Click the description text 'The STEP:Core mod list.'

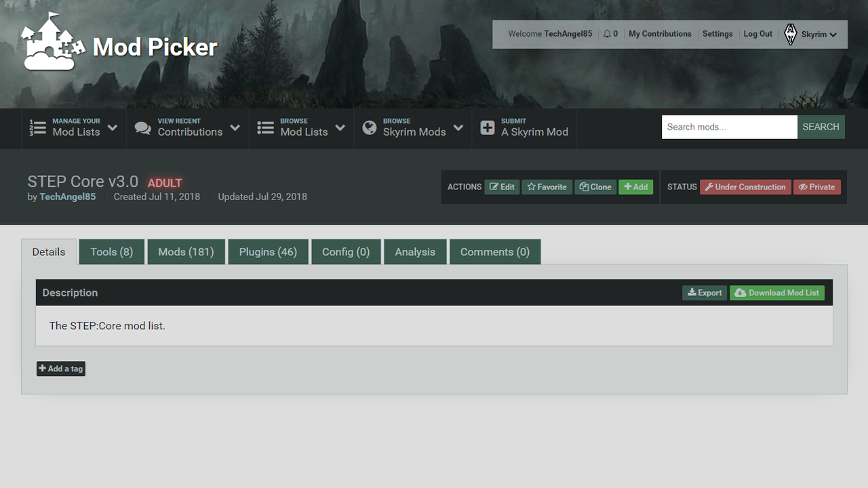click(107, 326)
